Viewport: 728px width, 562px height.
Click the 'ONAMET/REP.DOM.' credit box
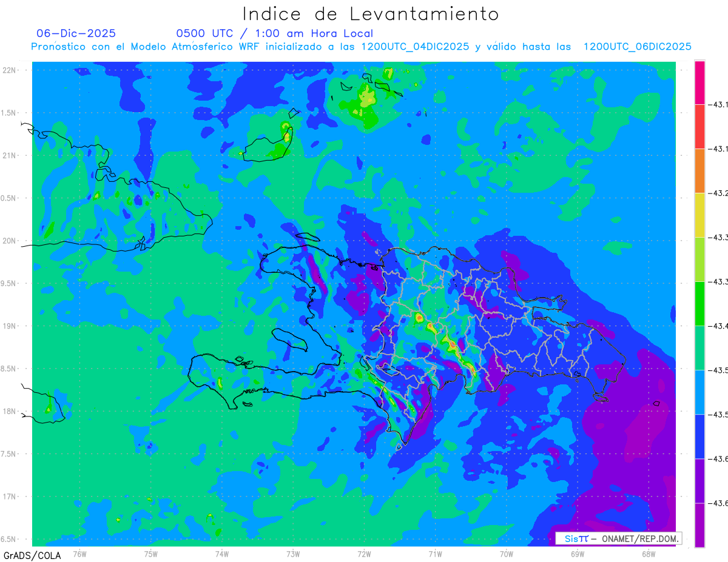[618, 538]
